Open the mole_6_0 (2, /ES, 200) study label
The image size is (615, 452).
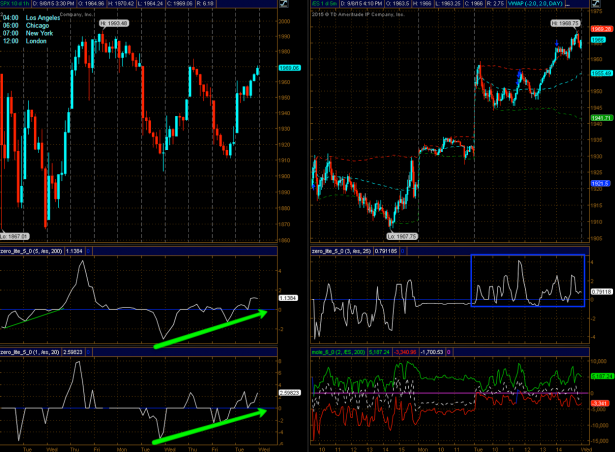[x=338, y=352]
